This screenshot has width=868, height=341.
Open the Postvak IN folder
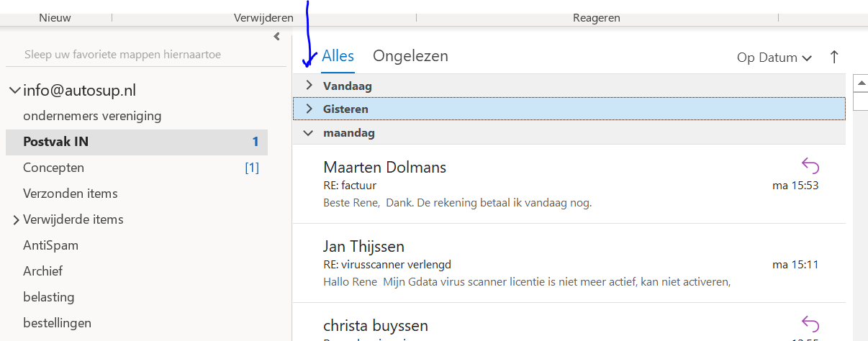tap(55, 142)
